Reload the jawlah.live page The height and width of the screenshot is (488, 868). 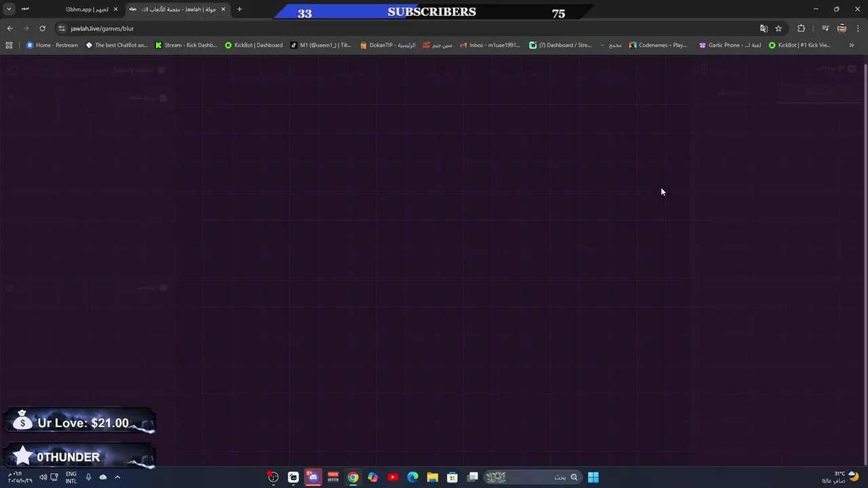[x=42, y=28]
